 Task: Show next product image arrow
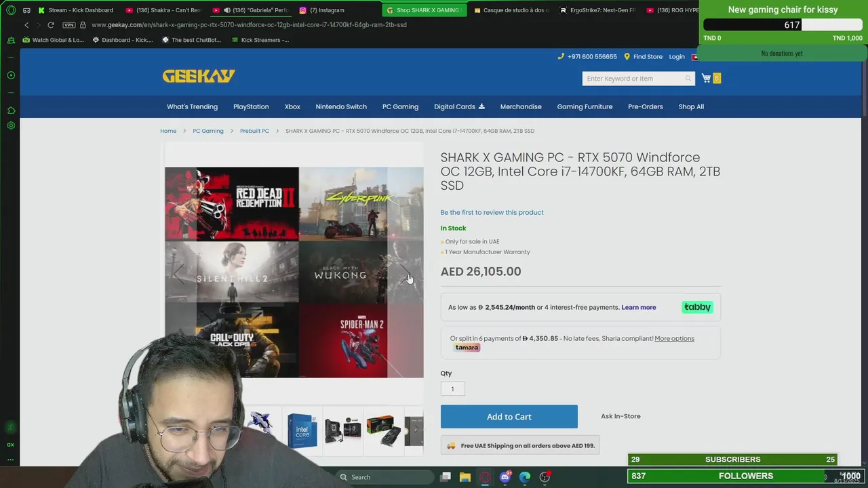pos(407,273)
